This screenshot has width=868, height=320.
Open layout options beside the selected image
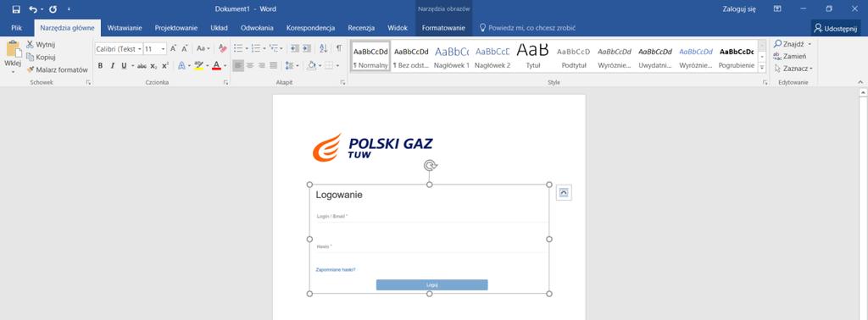point(564,192)
